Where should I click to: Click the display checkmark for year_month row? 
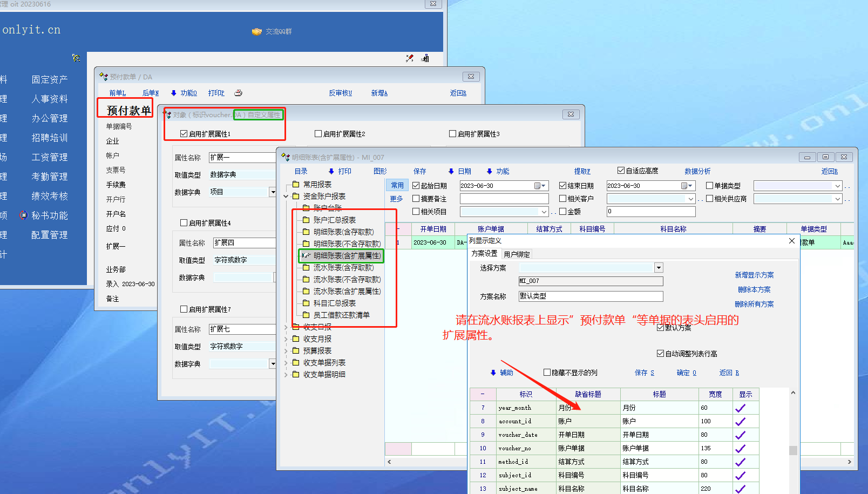tap(740, 408)
